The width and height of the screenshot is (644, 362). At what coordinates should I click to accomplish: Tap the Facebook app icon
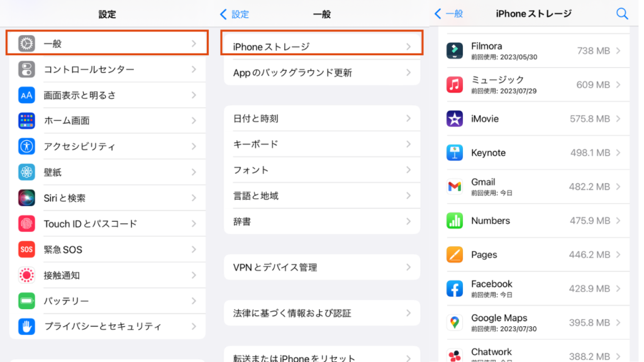(455, 289)
